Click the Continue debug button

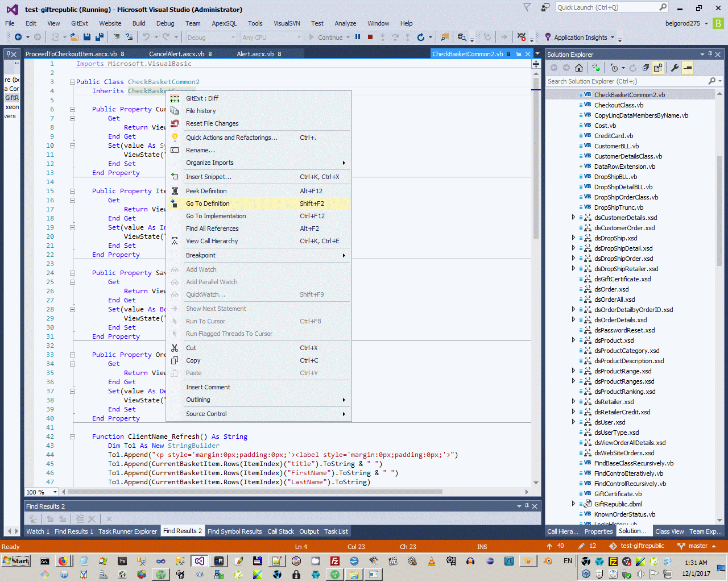point(325,38)
